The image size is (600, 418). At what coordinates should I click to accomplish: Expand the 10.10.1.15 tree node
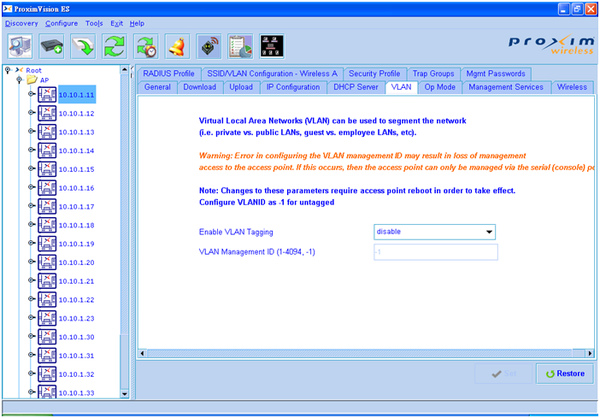point(31,168)
